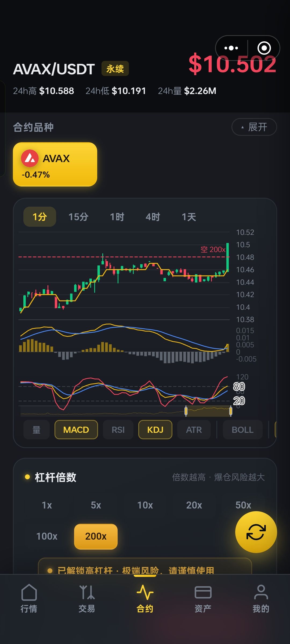The width and height of the screenshot is (290, 644).
Task: Tap the 永续 perpetual badge
Action: pos(115,69)
